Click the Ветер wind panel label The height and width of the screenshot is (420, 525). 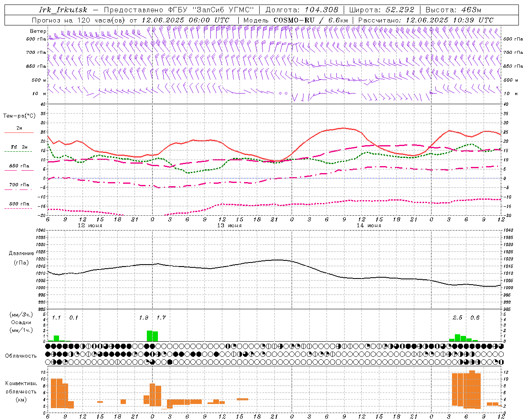pos(38,31)
